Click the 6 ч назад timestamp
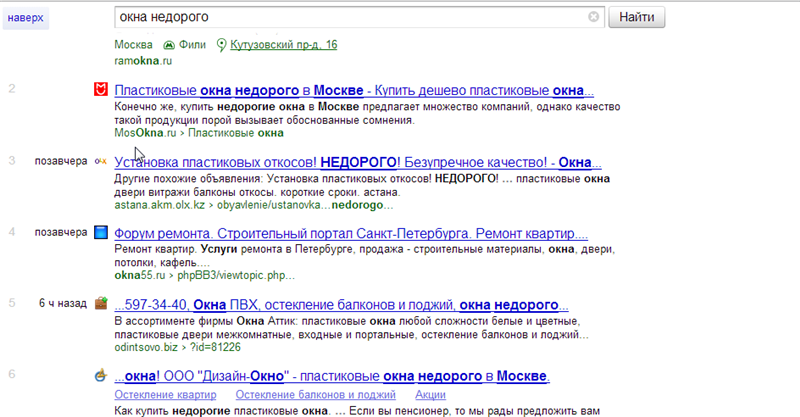The height and width of the screenshot is (417, 800). click(63, 303)
